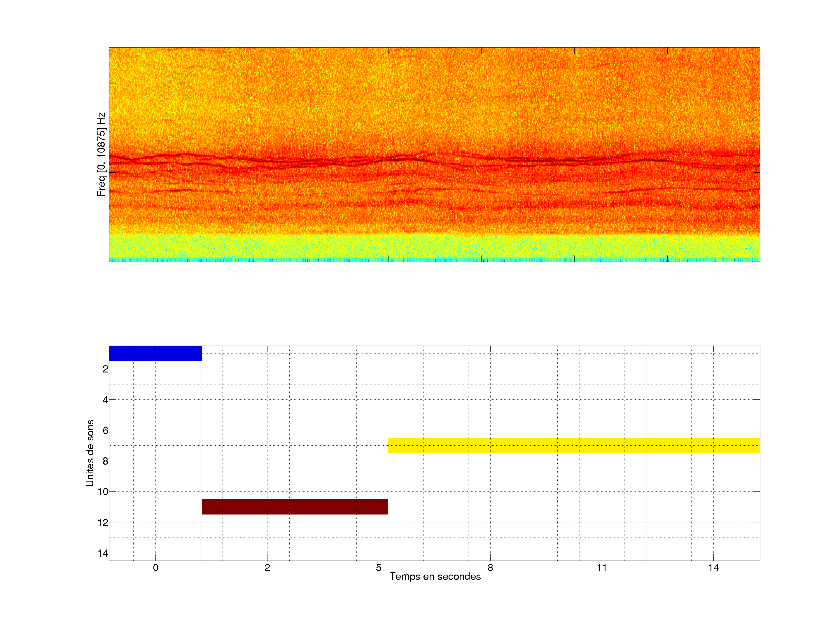Click y-axis tick label 8

click(x=105, y=461)
